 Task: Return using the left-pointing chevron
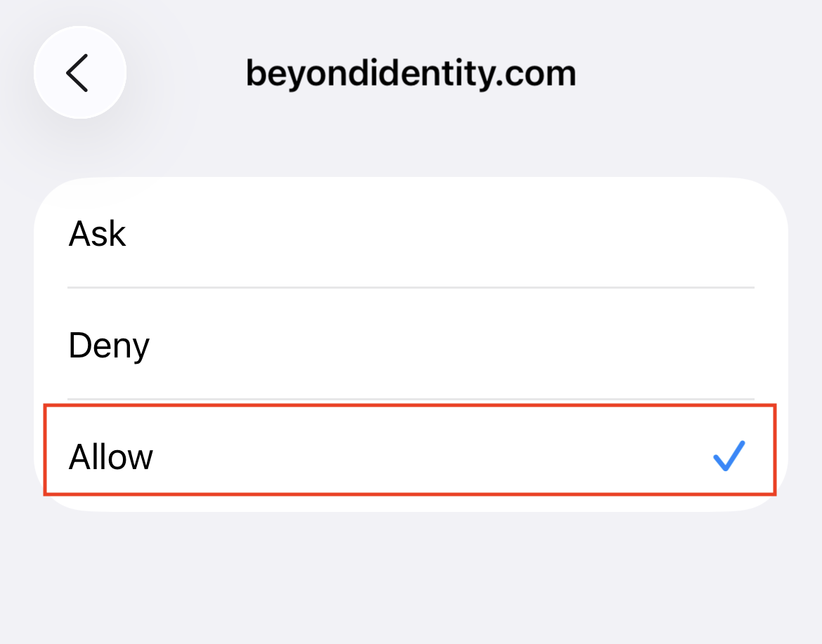click(x=79, y=72)
